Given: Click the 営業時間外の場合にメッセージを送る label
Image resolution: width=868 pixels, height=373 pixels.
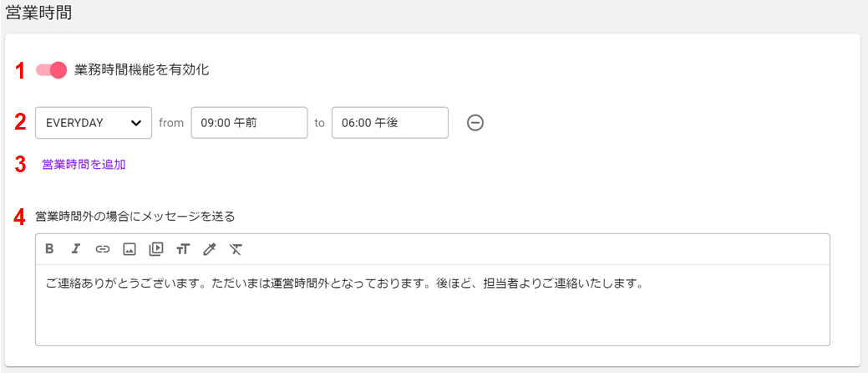Looking at the screenshot, I should point(135,217).
